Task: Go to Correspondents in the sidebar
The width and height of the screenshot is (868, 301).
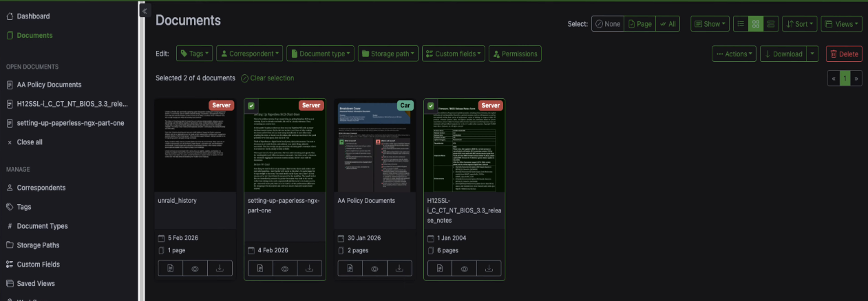Action: [41, 188]
